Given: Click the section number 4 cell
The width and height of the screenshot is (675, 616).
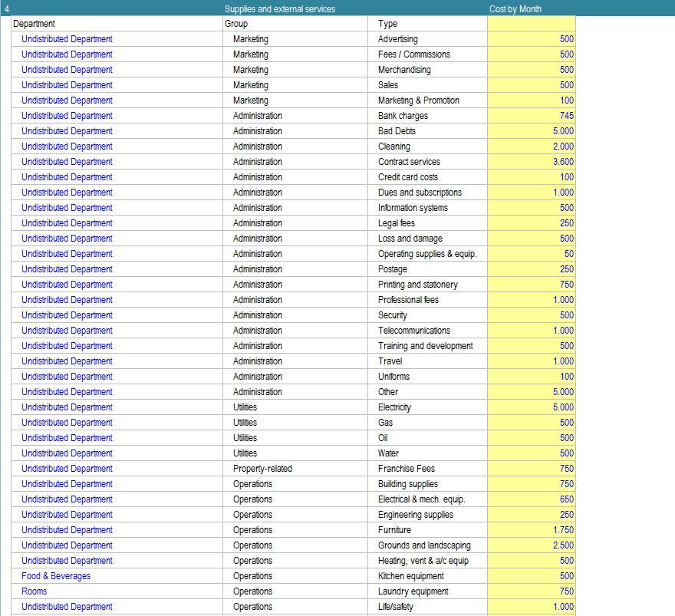Looking at the screenshot, I should pyautogui.click(x=6, y=9).
